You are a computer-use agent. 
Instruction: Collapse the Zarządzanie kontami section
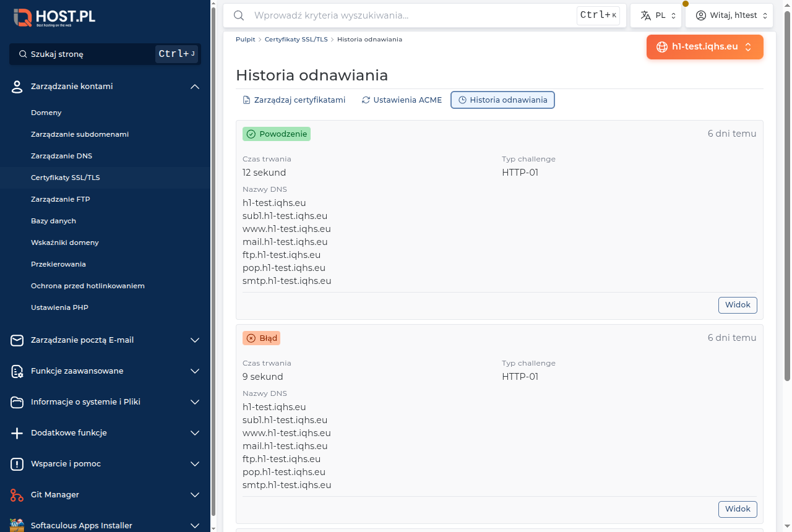tap(195, 87)
